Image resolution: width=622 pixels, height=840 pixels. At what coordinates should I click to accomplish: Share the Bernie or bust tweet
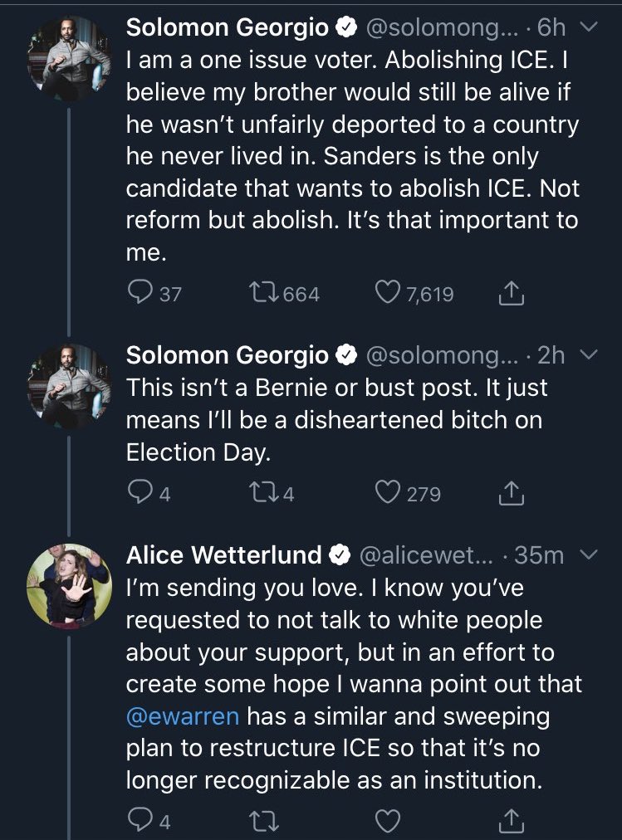(512, 494)
